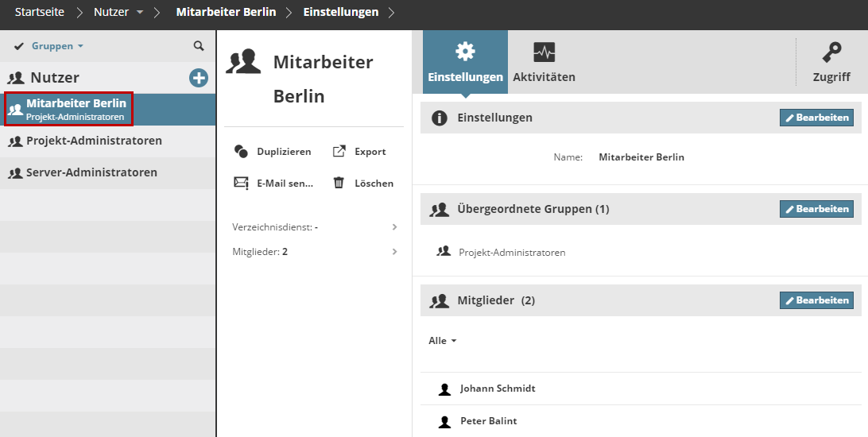Click Bearbeiten in the Einstellungen section
Screen dimensions: 868x437
pos(816,118)
